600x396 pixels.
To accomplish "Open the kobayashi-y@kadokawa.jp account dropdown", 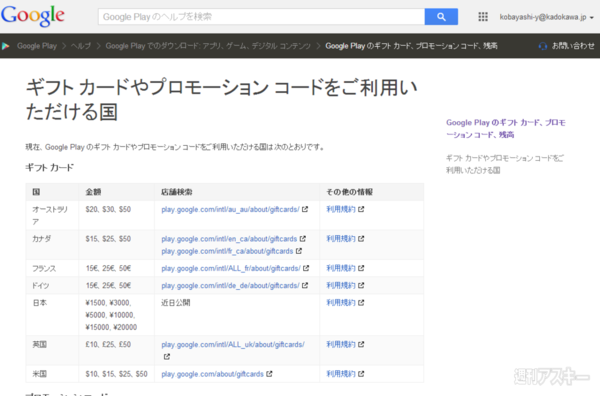I will click(546, 17).
